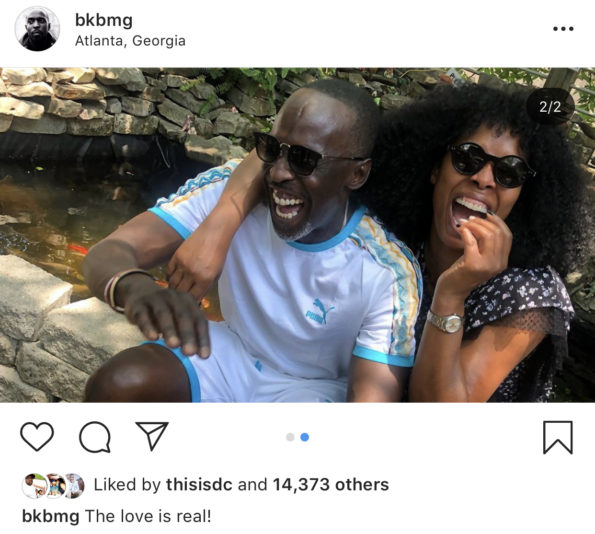Viewport: 595px width, 534px height.
Task: Share post with paper plane icon
Action: (x=152, y=436)
